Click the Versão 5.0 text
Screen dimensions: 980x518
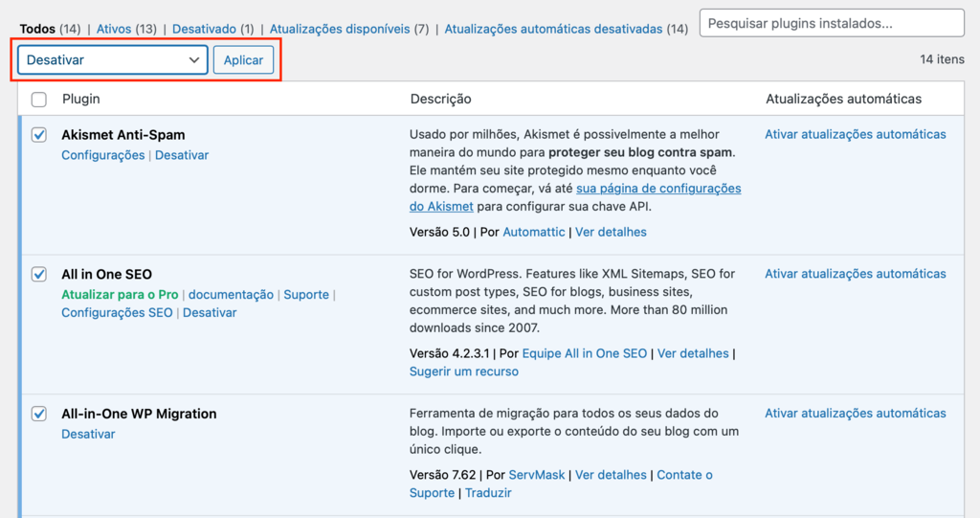coord(439,232)
